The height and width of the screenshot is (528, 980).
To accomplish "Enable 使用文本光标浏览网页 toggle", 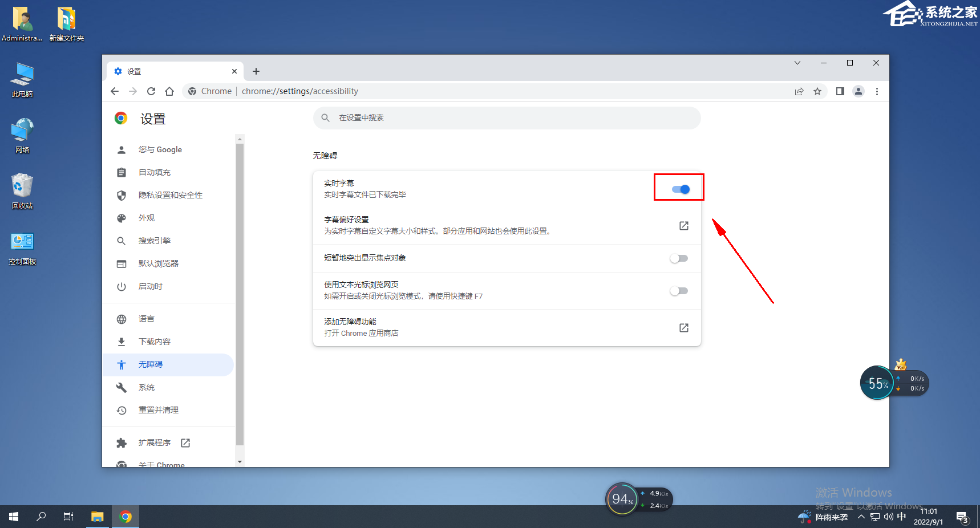I will point(679,291).
